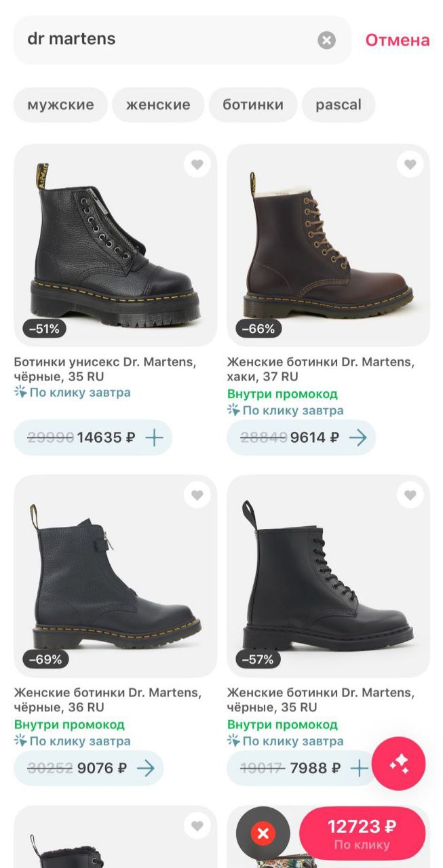443x868 pixels.
Task: Favorite the khaki women's boots
Action: click(x=410, y=164)
